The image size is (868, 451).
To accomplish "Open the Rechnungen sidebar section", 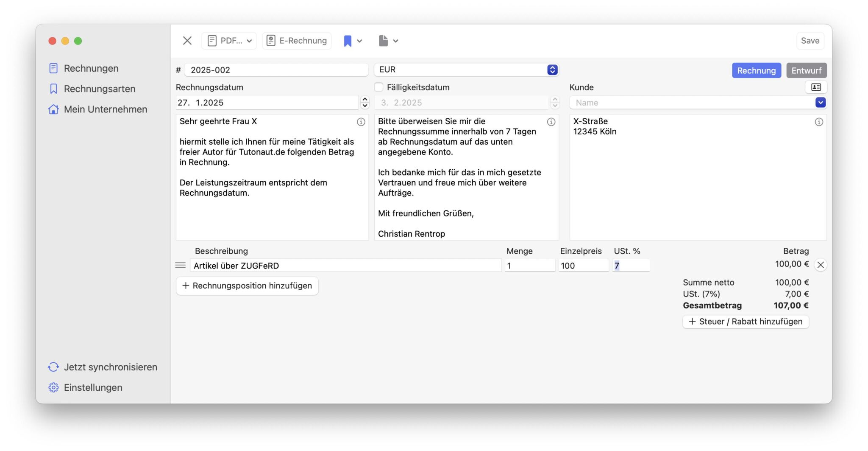I will [x=83, y=68].
